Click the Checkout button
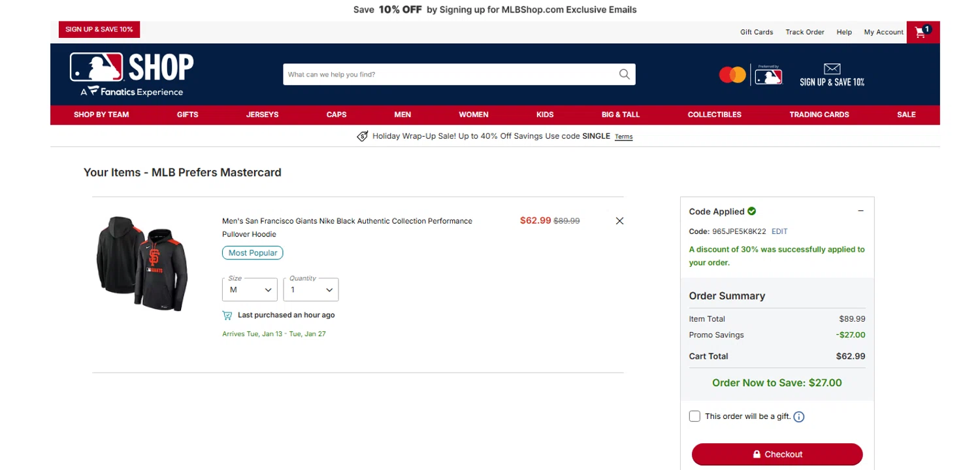Image resolution: width=980 pixels, height=470 pixels. [777, 454]
